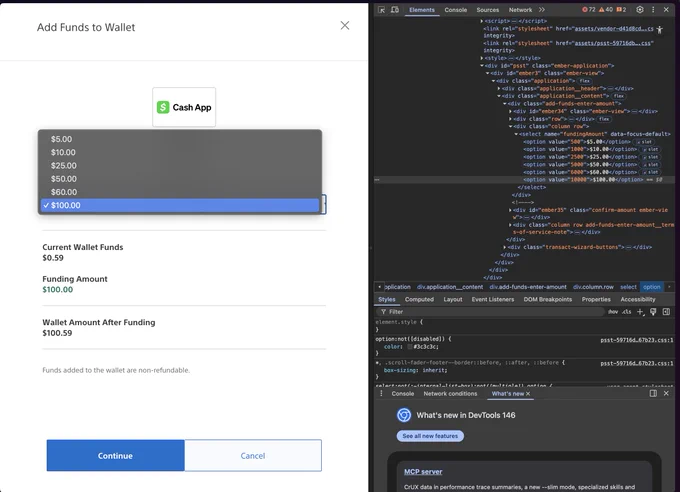Image resolution: width=680 pixels, height=492 pixels.
Task: Open DevTools settings gear
Action: click(x=640, y=10)
